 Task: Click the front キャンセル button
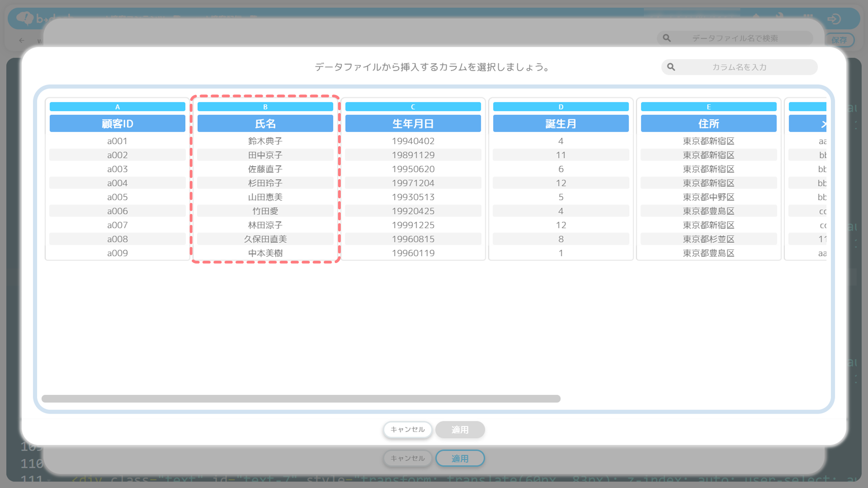(x=407, y=430)
